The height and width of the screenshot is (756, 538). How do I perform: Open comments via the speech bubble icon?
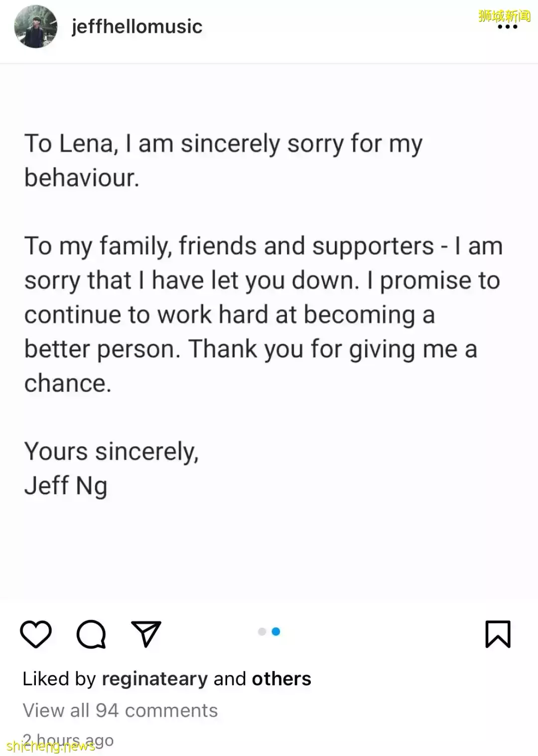coord(91,635)
